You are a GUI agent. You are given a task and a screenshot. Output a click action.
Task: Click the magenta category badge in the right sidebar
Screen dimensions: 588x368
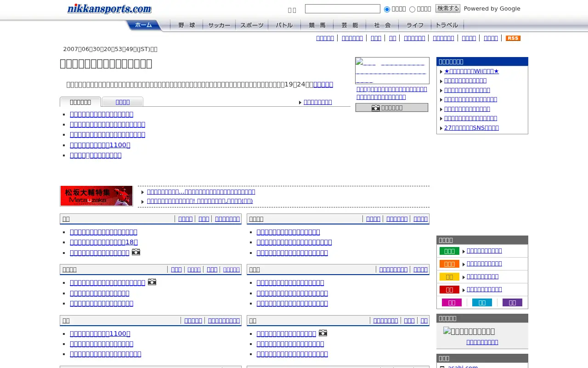tap(452, 303)
